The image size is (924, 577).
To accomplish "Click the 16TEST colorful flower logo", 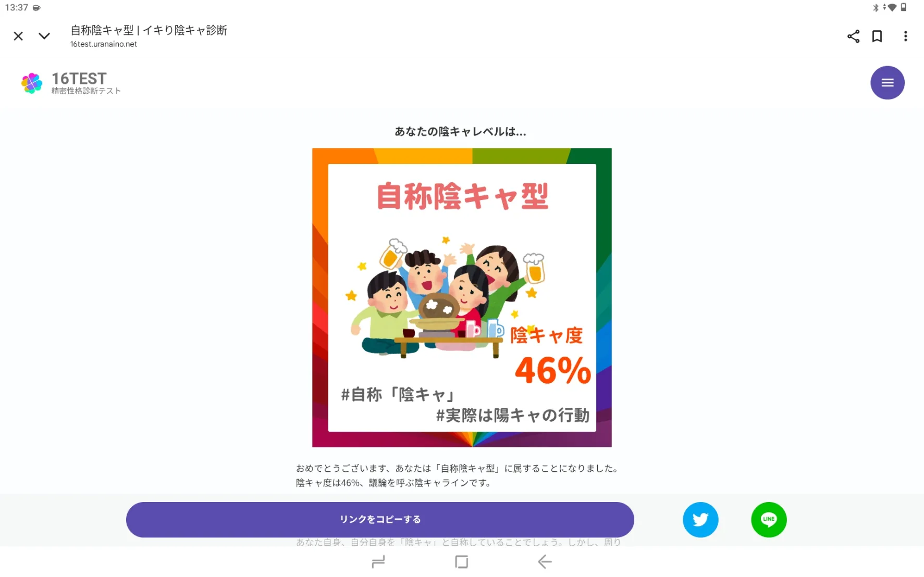I will click(x=32, y=83).
